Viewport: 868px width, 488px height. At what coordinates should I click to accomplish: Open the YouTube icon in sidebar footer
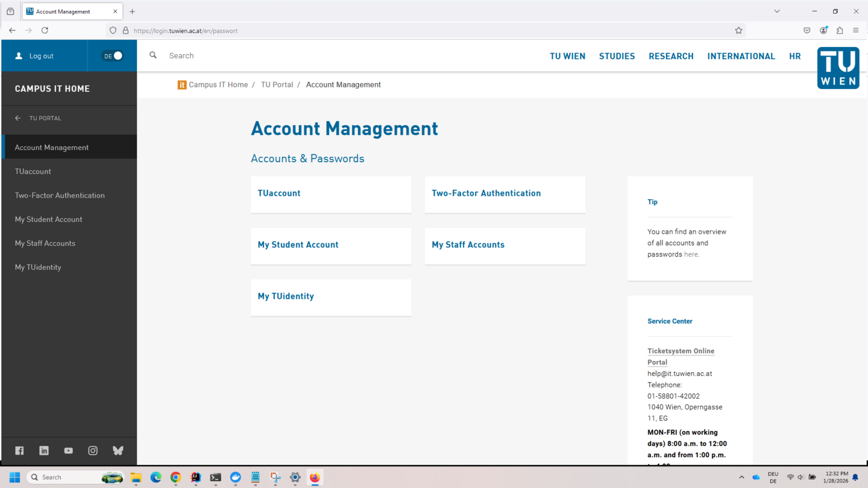click(69, 451)
